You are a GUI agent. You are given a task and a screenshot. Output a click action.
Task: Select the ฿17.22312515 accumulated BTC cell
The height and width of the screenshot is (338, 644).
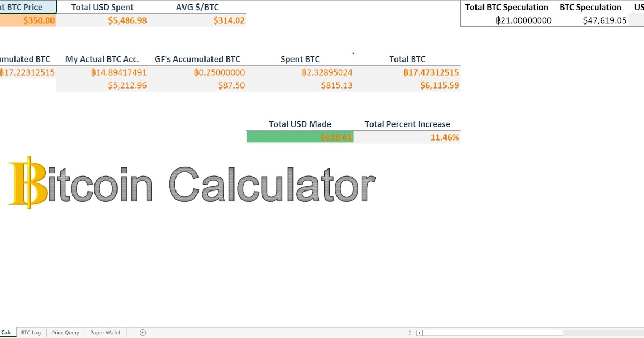coord(28,72)
